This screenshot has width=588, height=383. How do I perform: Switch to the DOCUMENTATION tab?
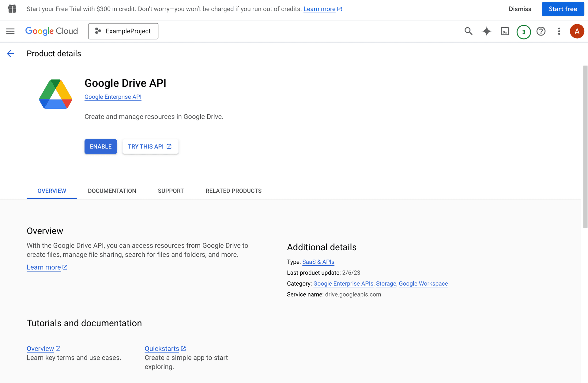[x=112, y=191]
